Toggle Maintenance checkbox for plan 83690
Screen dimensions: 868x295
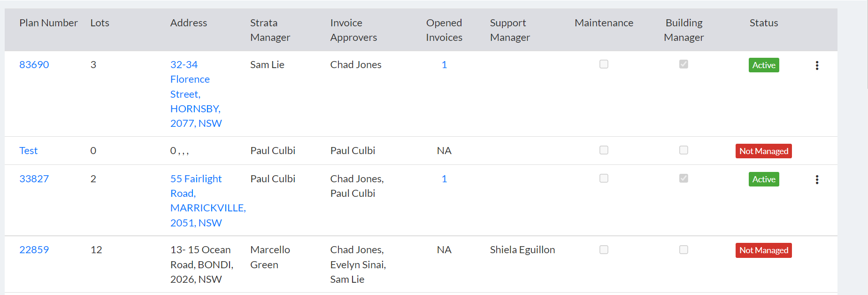(x=604, y=64)
